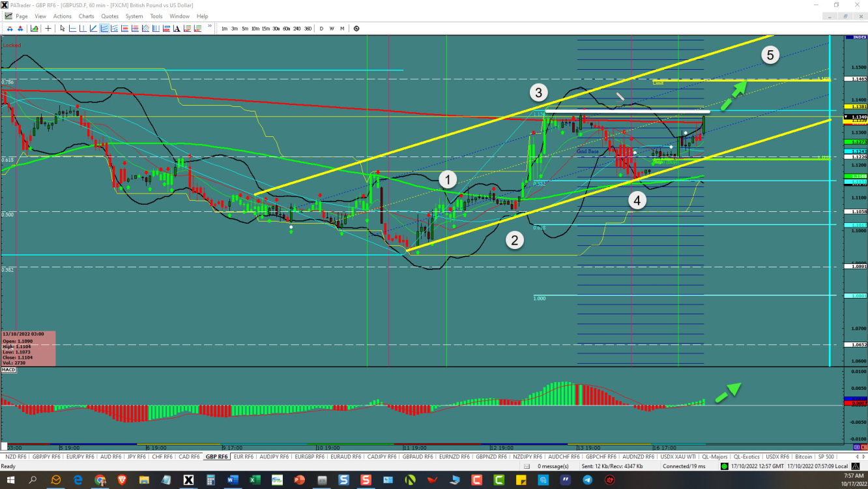The image size is (868, 489).
Task: Switch to the SP 500 tab
Action: tap(826, 456)
